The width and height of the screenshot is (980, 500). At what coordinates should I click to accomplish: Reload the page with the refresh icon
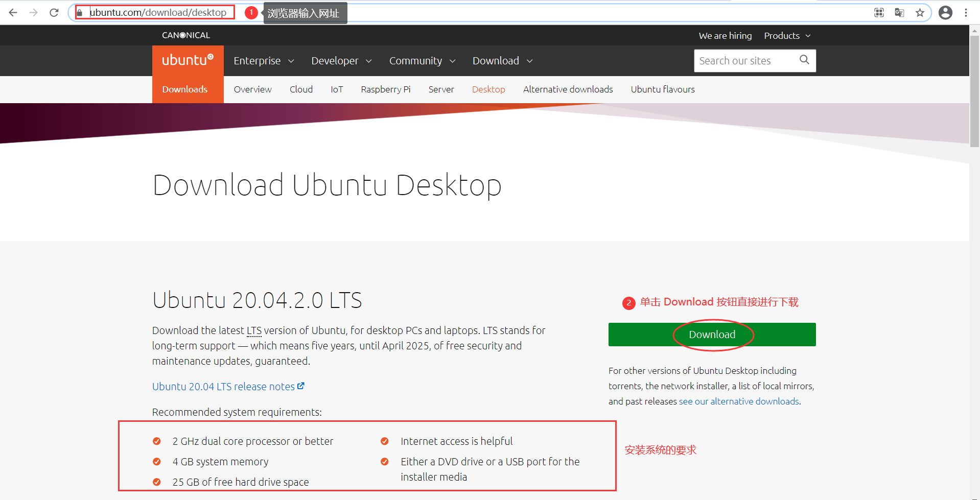[54, 13]
